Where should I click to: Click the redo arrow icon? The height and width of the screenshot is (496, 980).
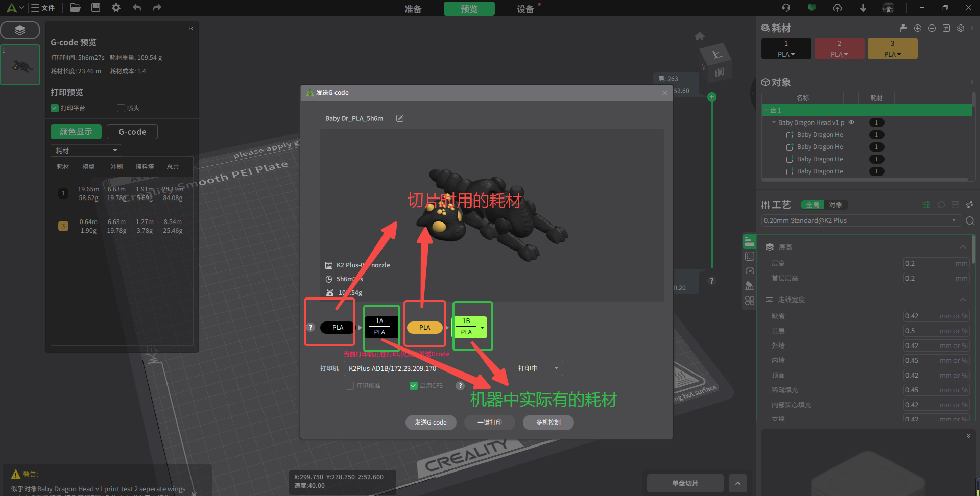pyautogui.click(x=157, y=8)
